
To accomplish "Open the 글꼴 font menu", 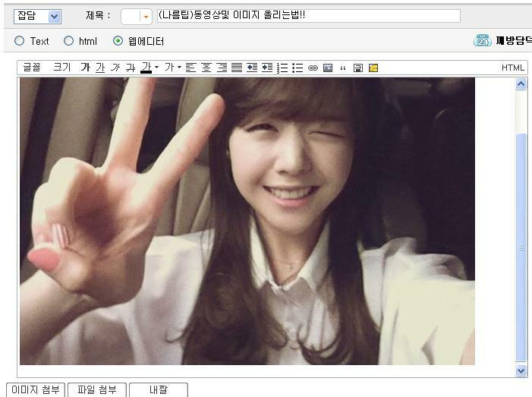I will (32, 68).
